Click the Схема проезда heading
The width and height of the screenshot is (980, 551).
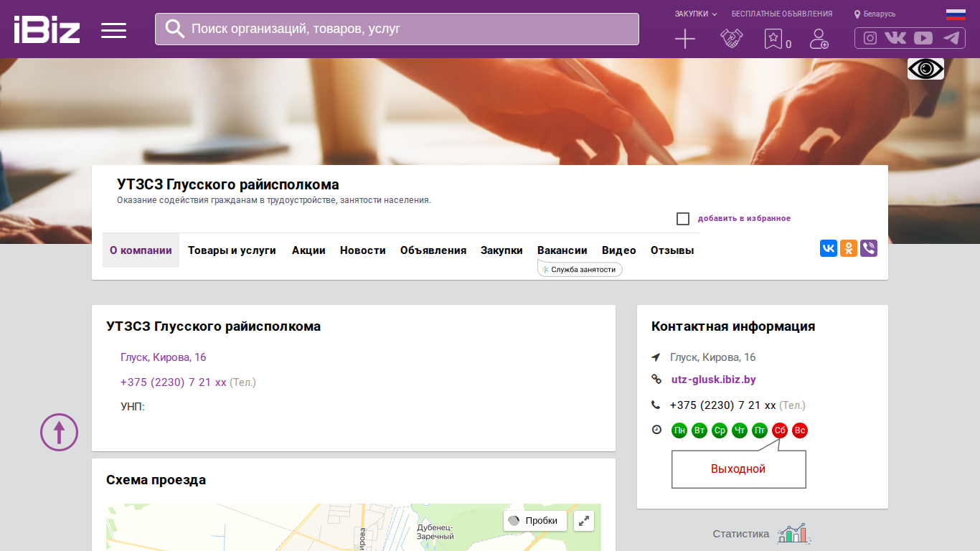[x=156, y=480]
